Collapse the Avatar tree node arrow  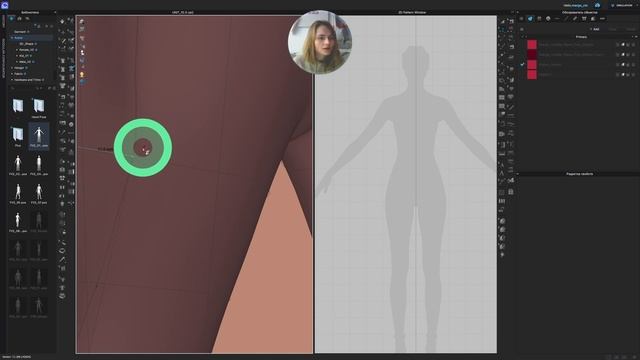12,38
